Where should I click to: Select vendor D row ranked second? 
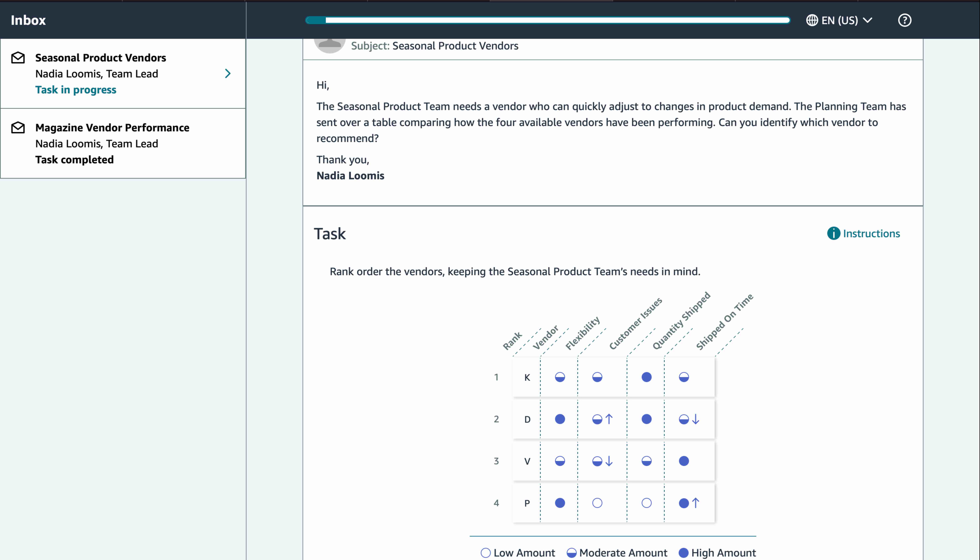[x=527, y=419]
